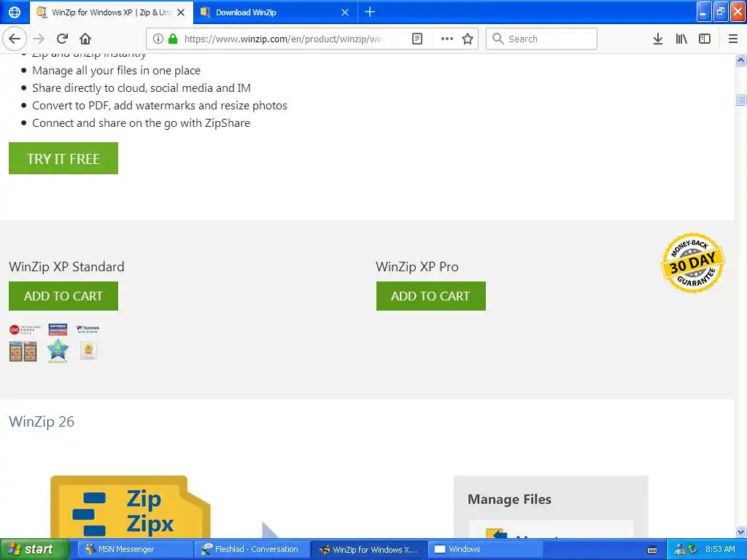Viewport: 747px width, 560px height.
Task: Switch to the Download WinZip tab
Action: (x=274, y=12)
